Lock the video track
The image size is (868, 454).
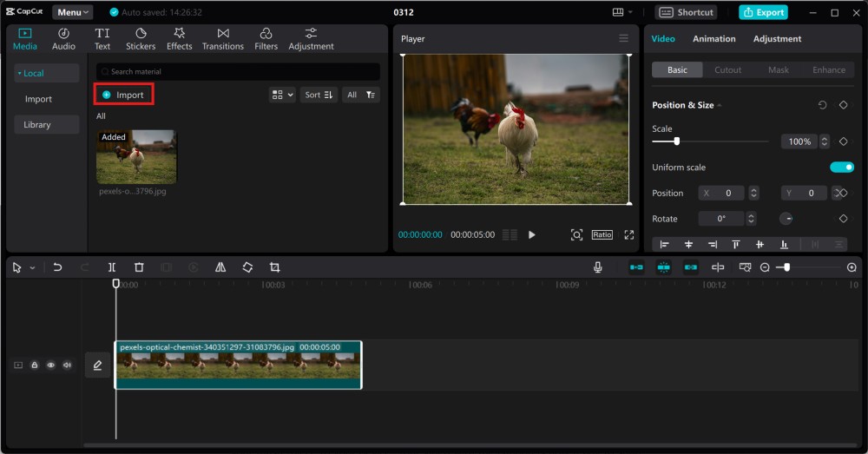pyautogui.click(x=35, y=365)
